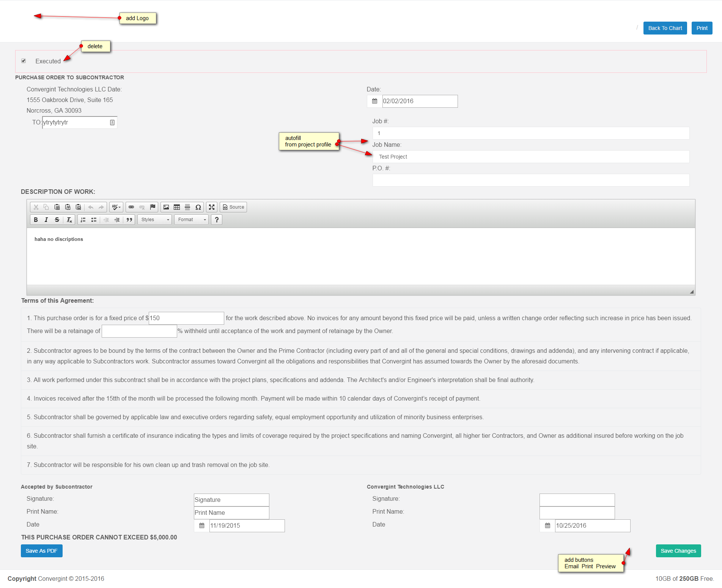Click the TO recipient input field

pos(80,123)
